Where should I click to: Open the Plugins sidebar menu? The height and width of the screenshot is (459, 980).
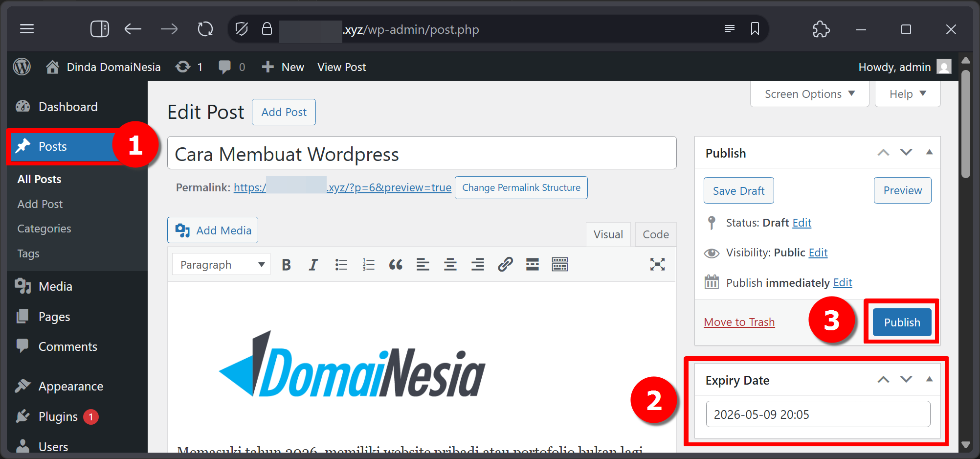[x=58, y=416]
